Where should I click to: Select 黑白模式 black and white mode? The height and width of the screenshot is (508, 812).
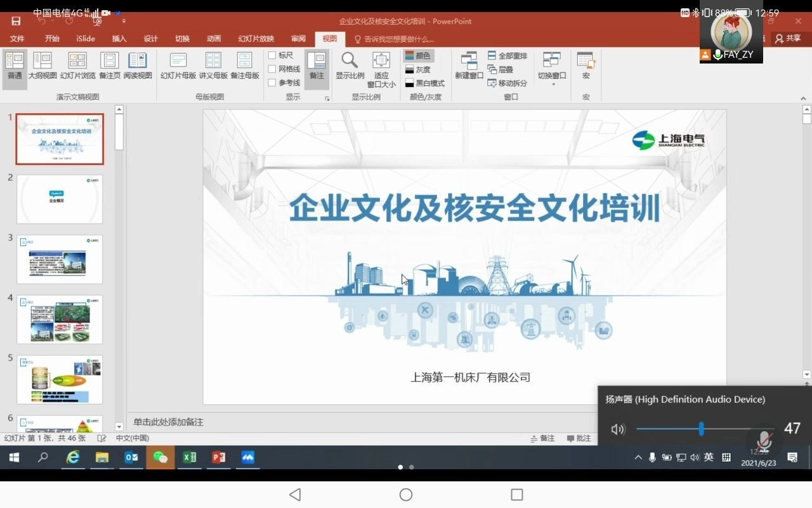[425, 83]
